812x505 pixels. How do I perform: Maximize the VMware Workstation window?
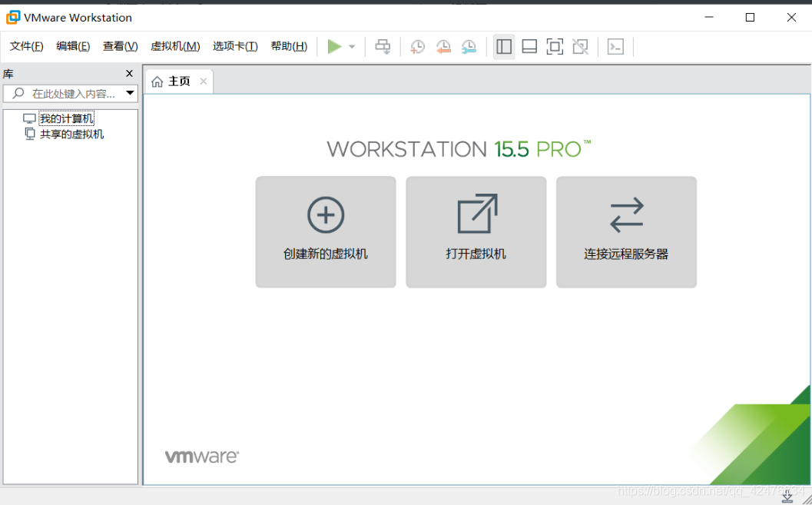pos(750,17)
